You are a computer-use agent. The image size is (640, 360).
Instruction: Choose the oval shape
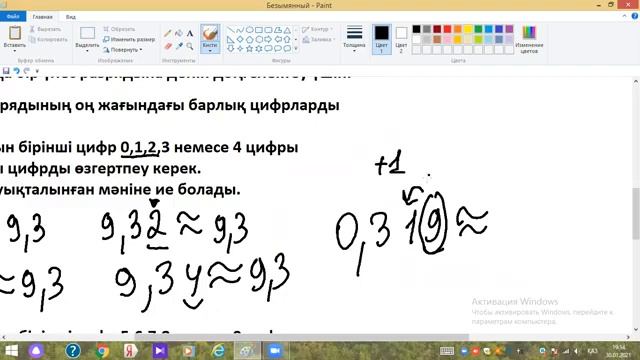pos(249,30)
